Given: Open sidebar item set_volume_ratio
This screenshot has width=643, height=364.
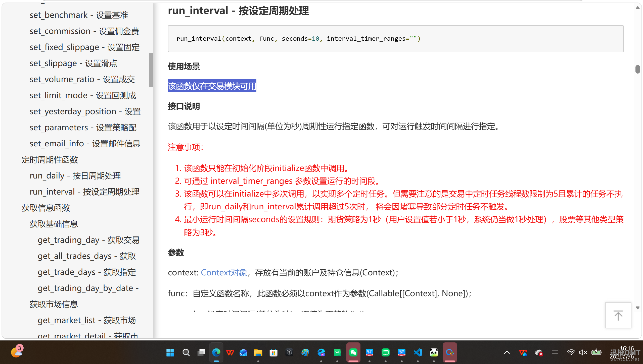Looking at the screenshot, I should (82, 79).
